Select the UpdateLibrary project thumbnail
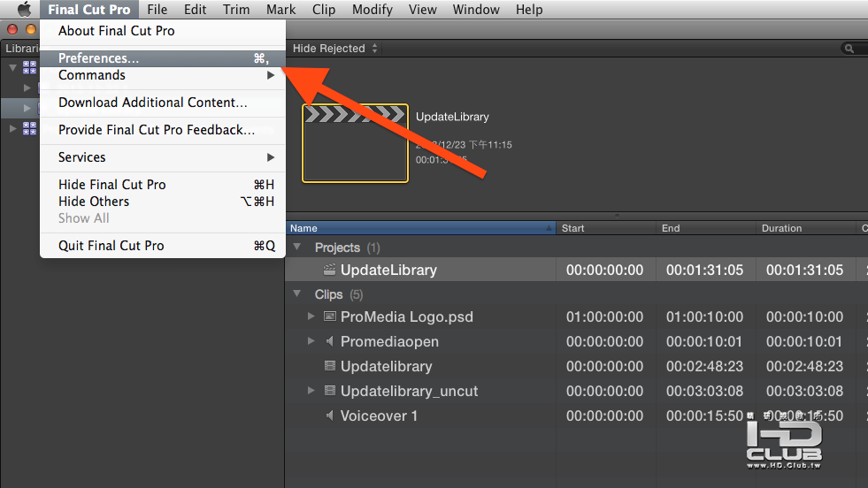The width and height of the screenshot is (868, 488). coord(355,143)
